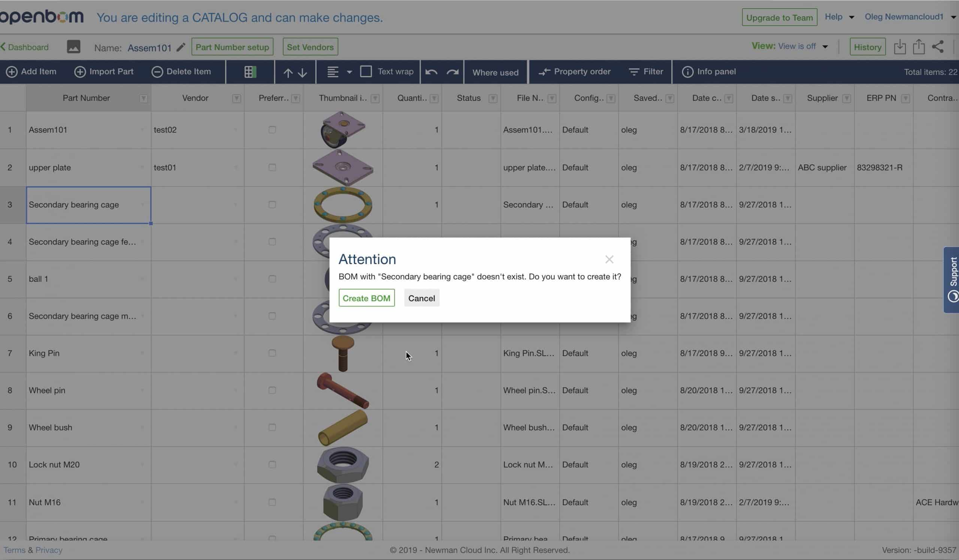Toggle checkbox for row 2 upper plate
The image size is (959, 560).
(272, 167)
